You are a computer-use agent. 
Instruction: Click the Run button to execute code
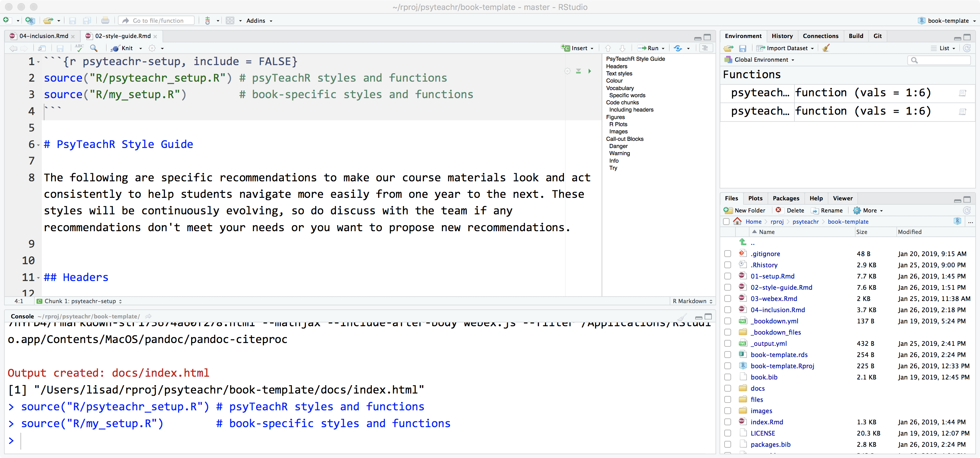pyautogui.click(x=649, y=49)
